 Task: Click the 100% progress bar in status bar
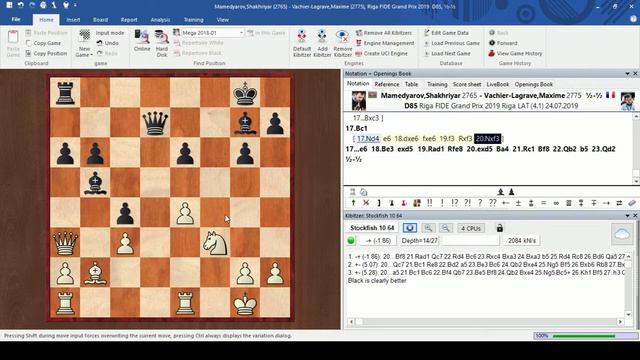(585, 336)
